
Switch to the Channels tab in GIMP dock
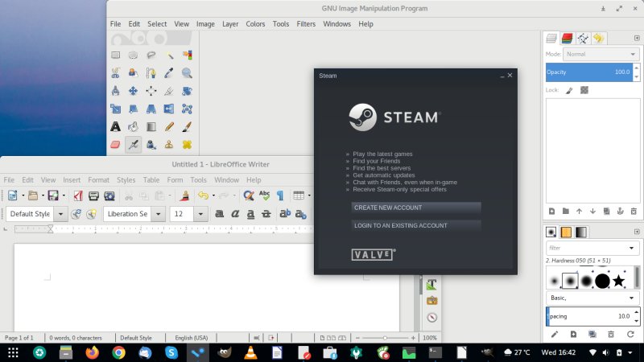(568, 39)
